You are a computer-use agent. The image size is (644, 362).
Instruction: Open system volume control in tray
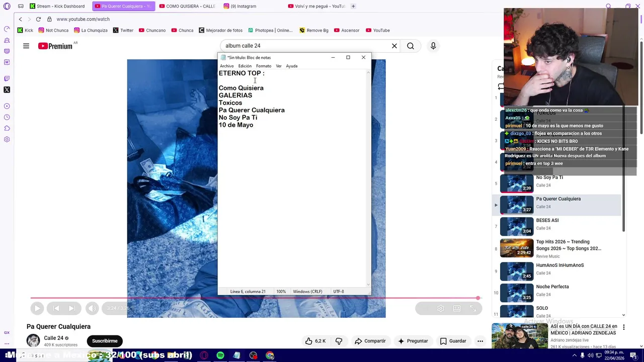[592, 355]
